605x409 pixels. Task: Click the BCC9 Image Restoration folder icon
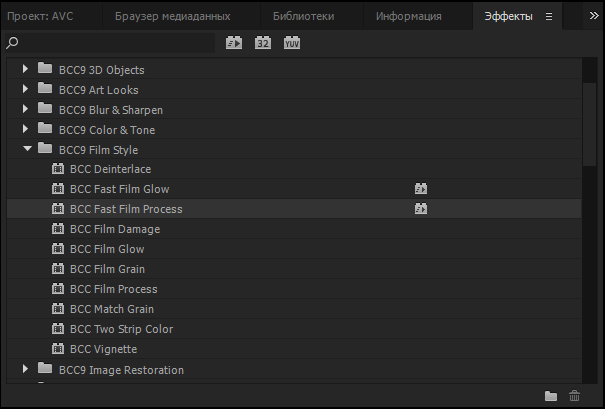pyautogui.click(x=45, y=368)
